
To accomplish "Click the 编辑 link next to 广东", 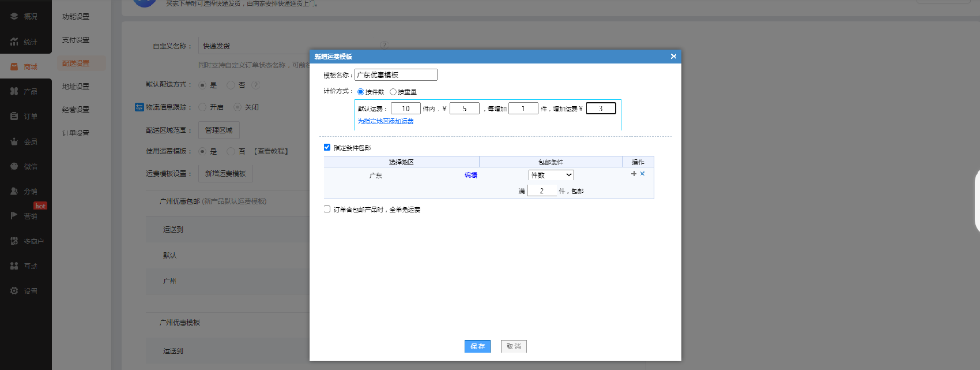I will pyautogui.click(x=471, y=175).
